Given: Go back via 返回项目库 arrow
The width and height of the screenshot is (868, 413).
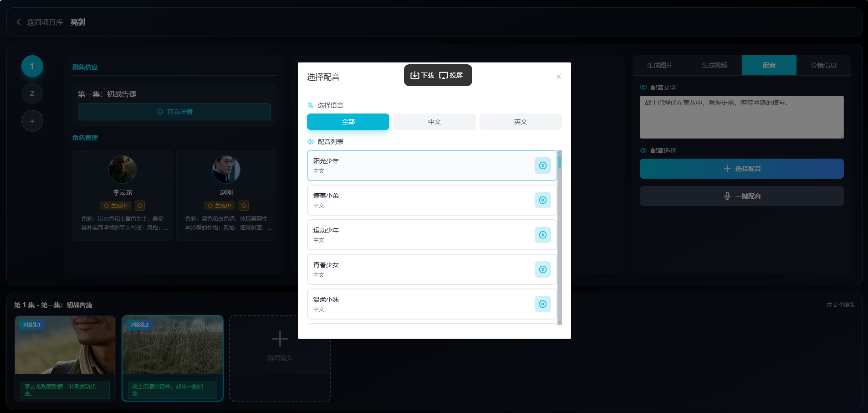Looking at the screenshot, I should (x=19, y=22).
